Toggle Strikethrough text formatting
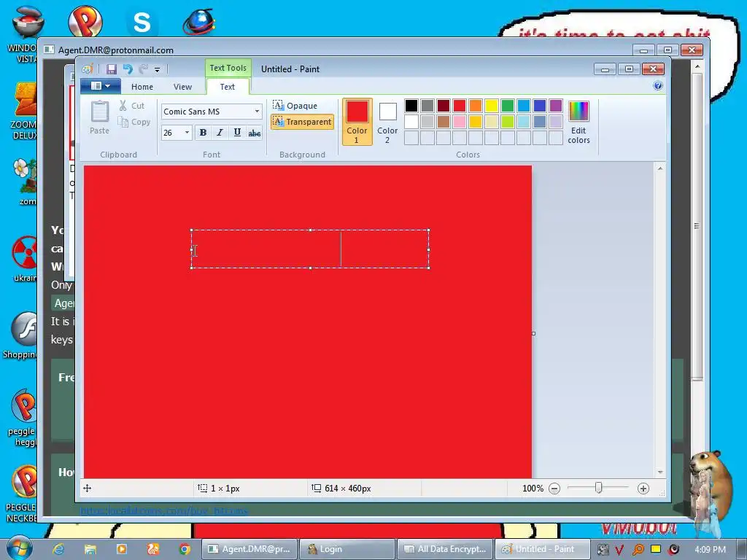747x560 pixels. tap(255, 133)
